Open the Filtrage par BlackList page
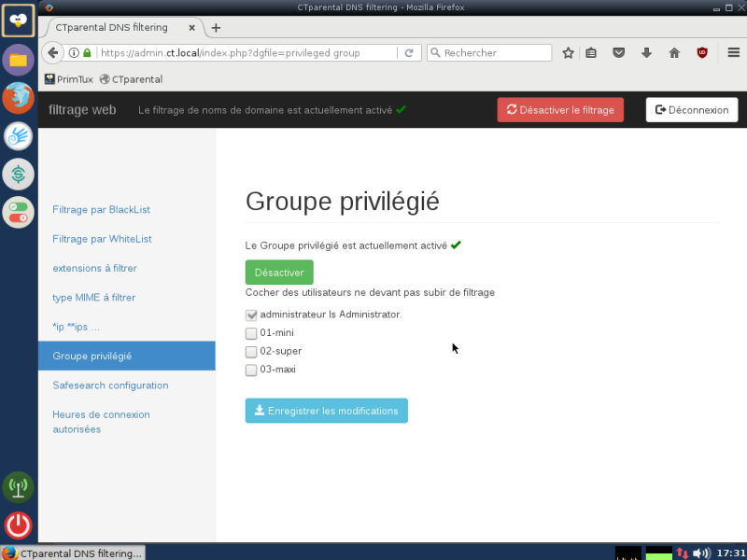Viewport: 747px width, 560px height. 102,209
